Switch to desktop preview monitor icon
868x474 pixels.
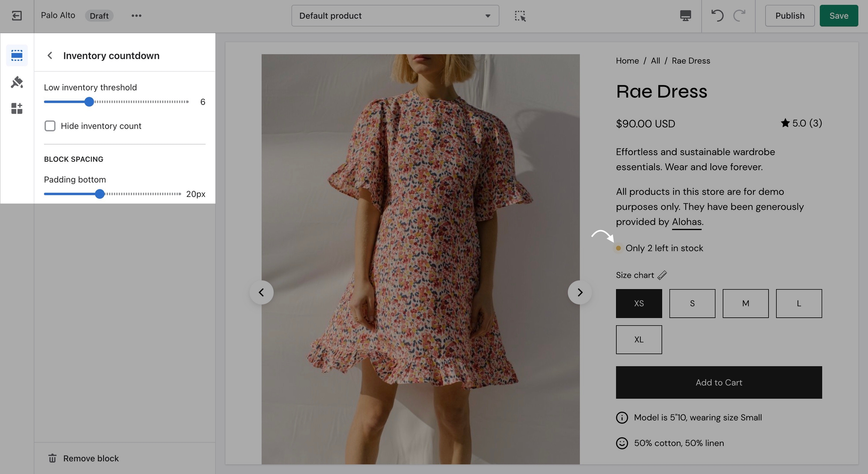(685, 16)
